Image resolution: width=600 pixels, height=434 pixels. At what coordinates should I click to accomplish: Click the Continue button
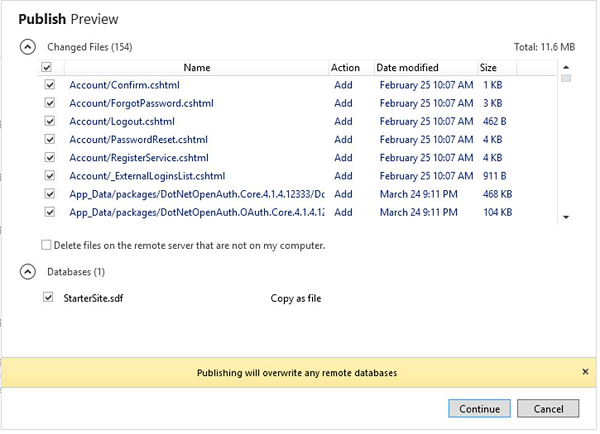pos(480,409)
